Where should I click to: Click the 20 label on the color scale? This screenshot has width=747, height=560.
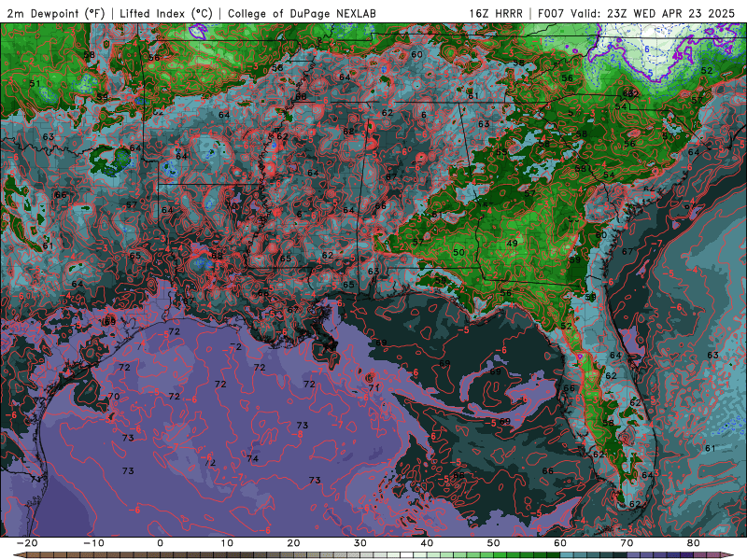point(293,543)
